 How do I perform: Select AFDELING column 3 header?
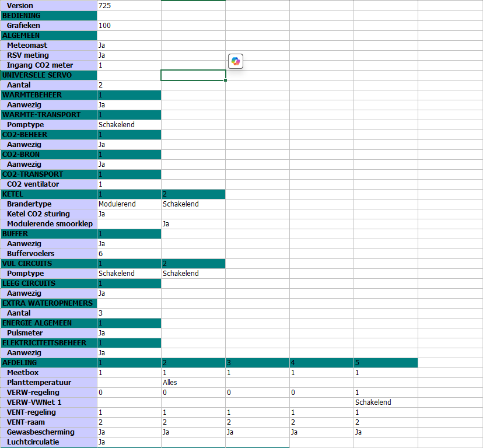(257, 363)
